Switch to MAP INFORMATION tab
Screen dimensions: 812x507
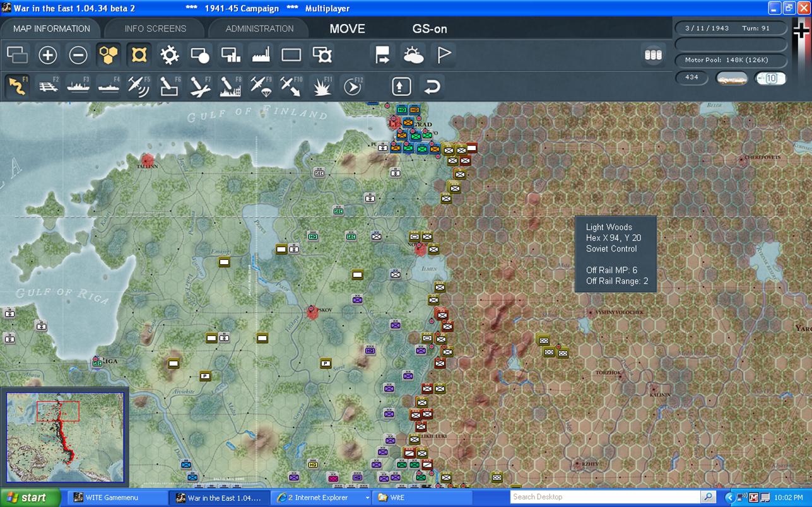coord(52,28)
